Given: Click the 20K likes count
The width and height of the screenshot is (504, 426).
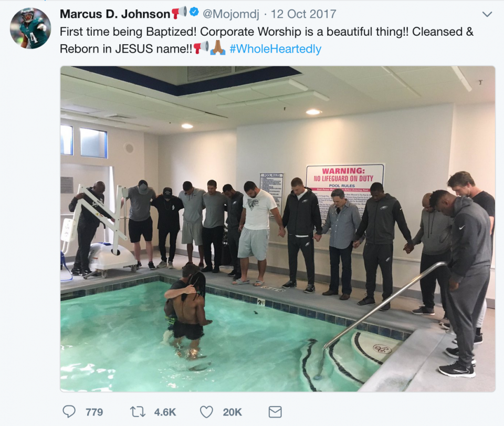Looking at the screenshot, I should pos(232,412).
